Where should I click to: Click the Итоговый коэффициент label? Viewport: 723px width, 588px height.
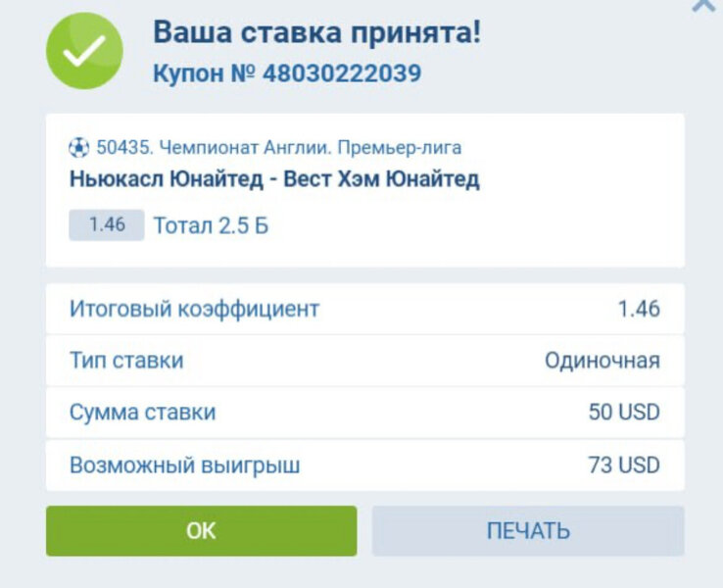pos(194,309)
